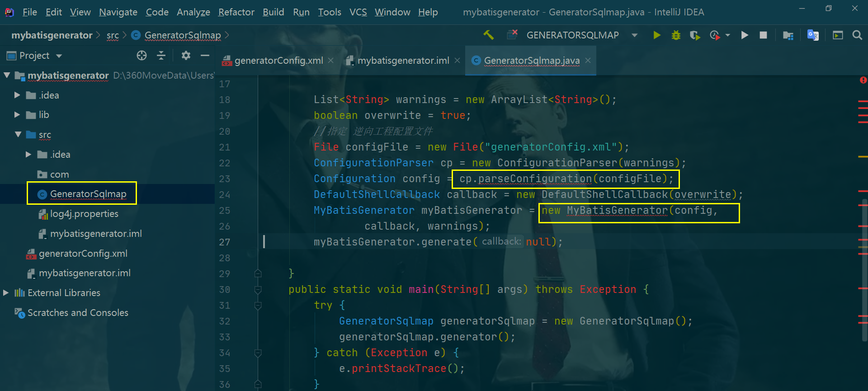
Task: Click callback parameter hint on line 27
Action: click(501, 241)
